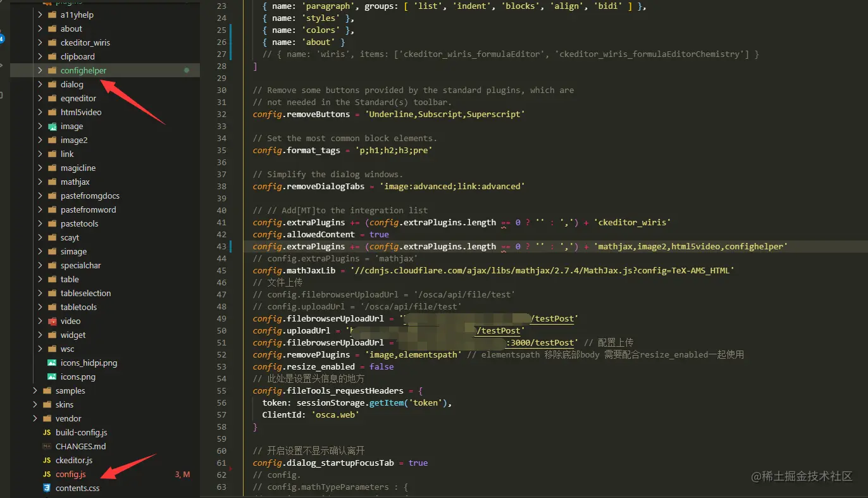Click the widget plugin folder icon
Screen dimensions: 868x498
coord(51,335)
